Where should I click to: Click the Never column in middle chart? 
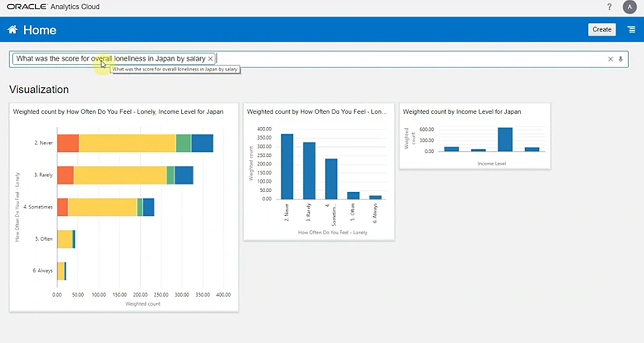coord(287,166)
